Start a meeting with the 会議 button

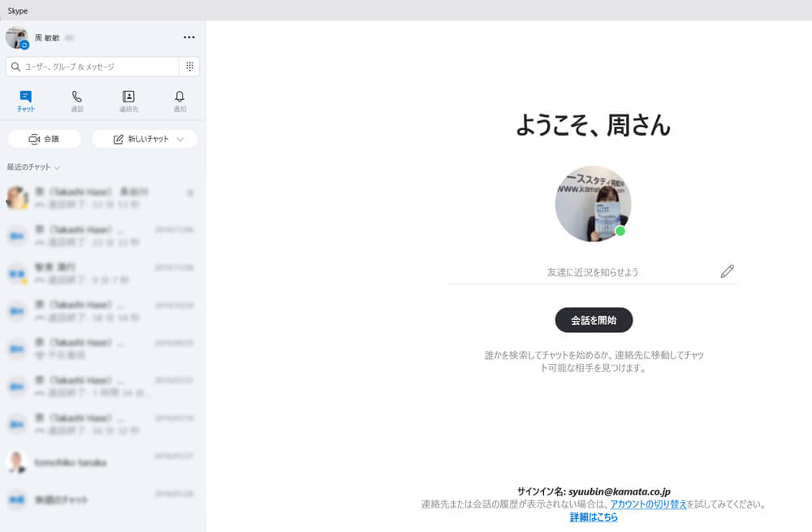pos(45,138)
